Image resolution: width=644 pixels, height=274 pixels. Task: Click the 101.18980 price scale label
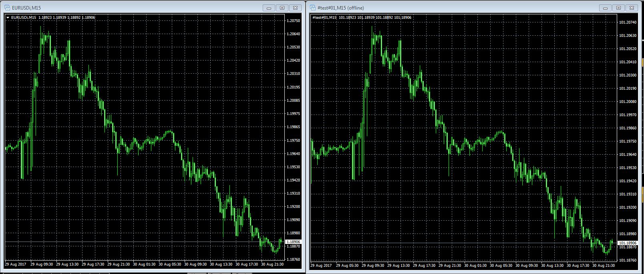click(x=628, y=234)
